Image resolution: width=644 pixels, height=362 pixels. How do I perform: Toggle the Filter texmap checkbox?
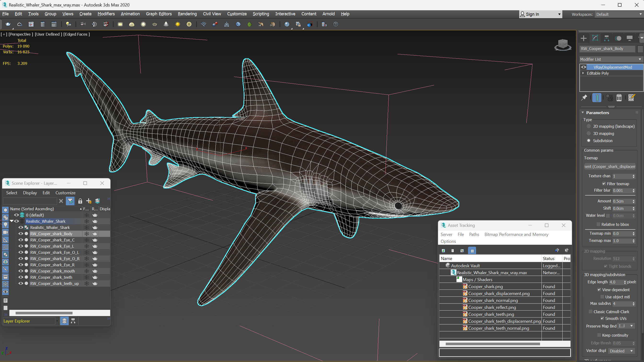604,184
